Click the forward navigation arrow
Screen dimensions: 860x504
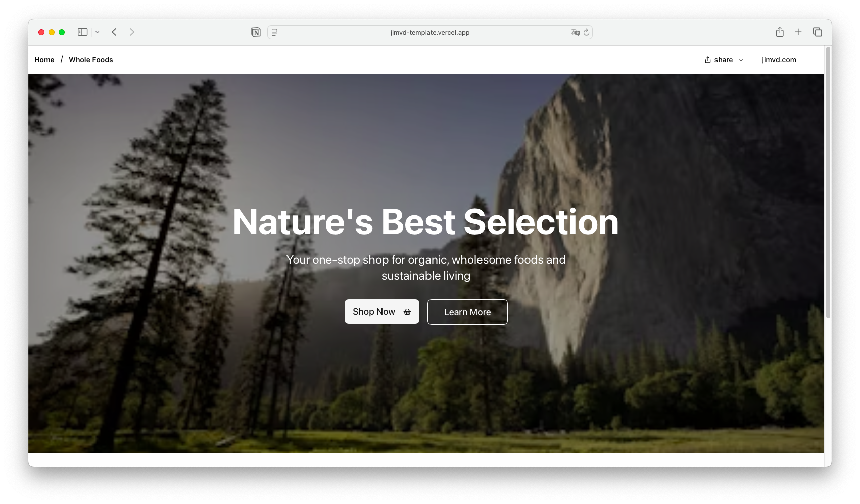132,32
